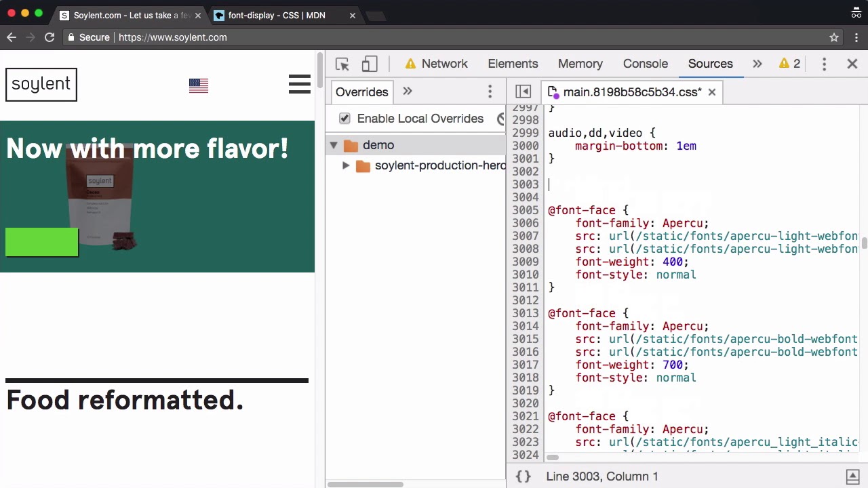
Task: Switch to the Console tab
Action: [x=646, y=64]
